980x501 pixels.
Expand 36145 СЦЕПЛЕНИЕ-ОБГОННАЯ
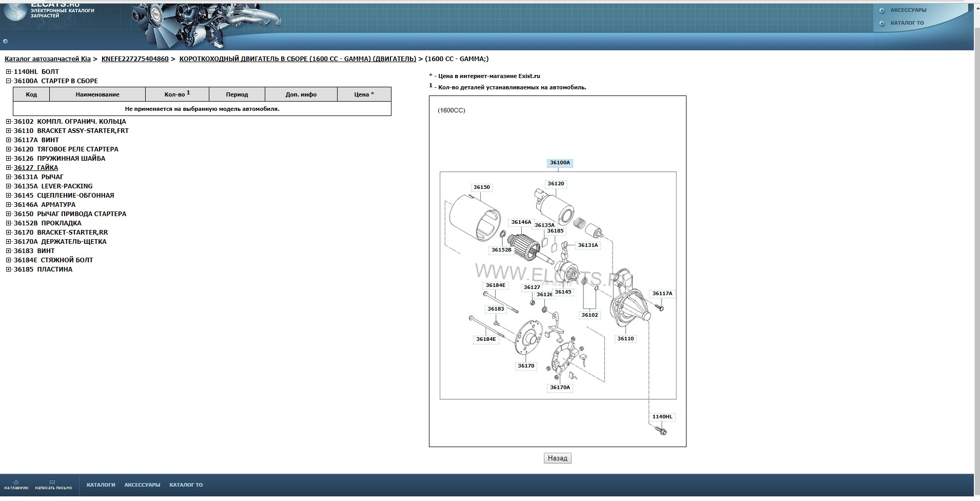click(8, 196)
